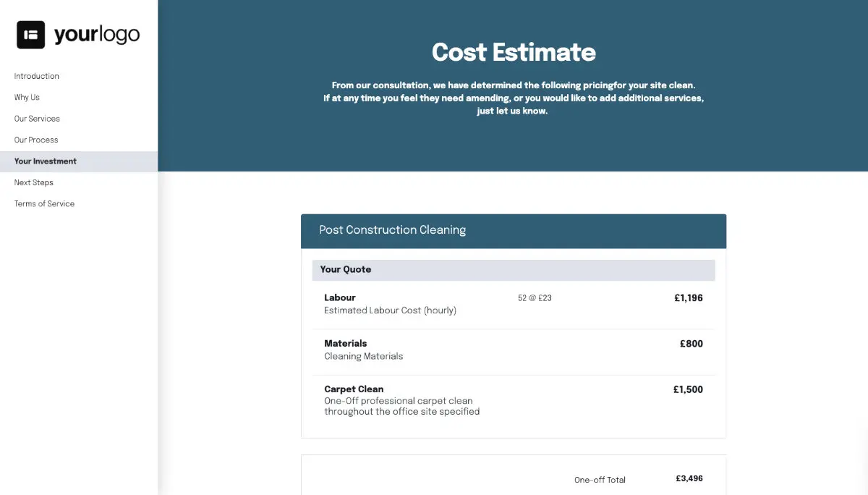Open the Why Us page
The height and width of the screenshot is (495, 868).
[25, 97]
